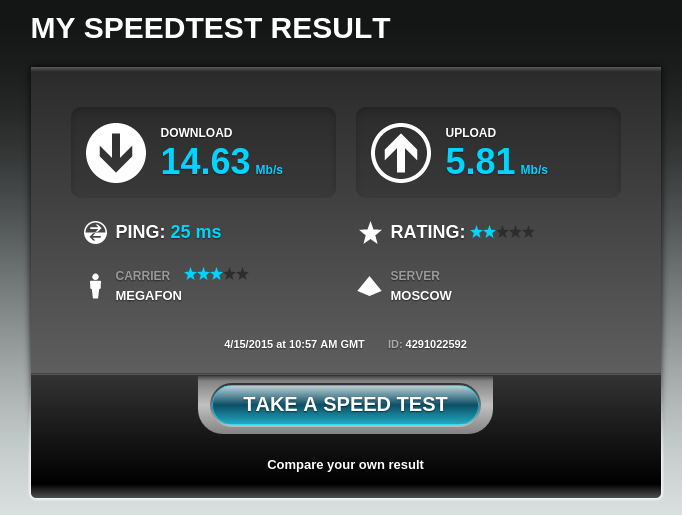Click the upload arrow circle icon
The image size is (682, 515).
(x=401, y=153)
